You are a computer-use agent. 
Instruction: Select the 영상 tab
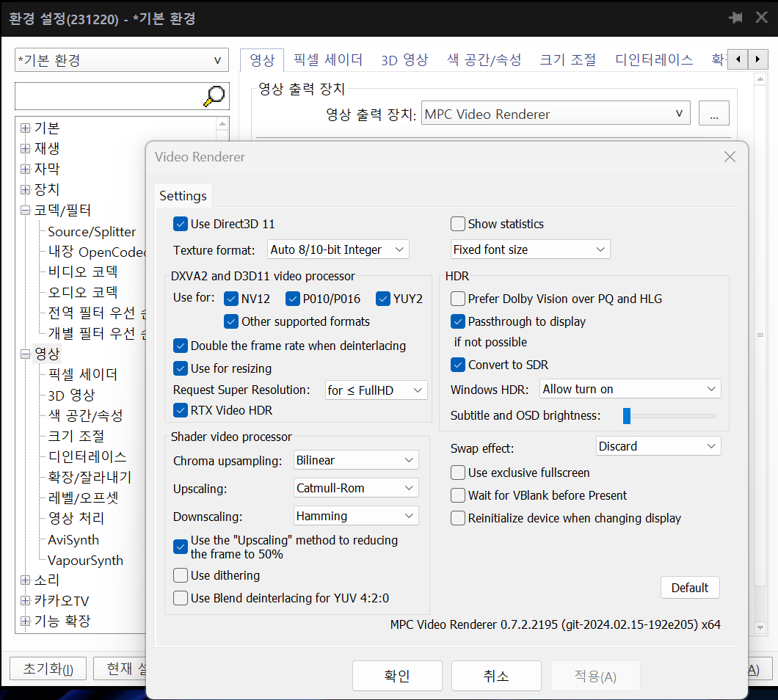[262, 60]
